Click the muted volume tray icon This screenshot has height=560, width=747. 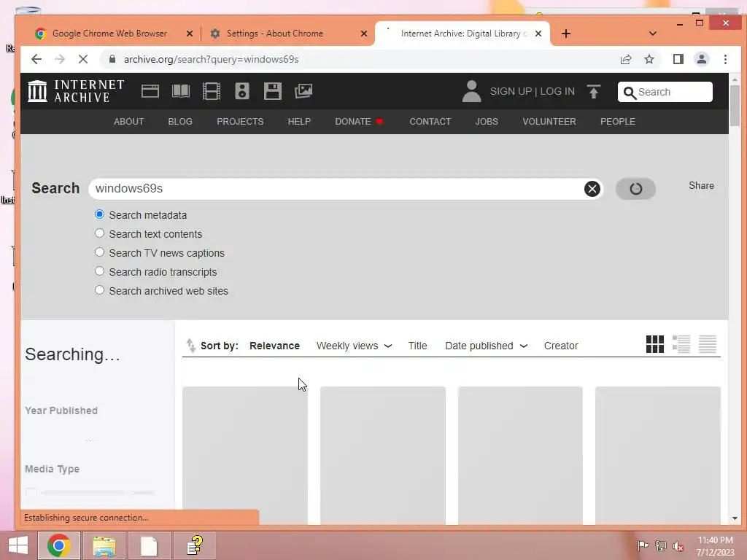point(678,546)
